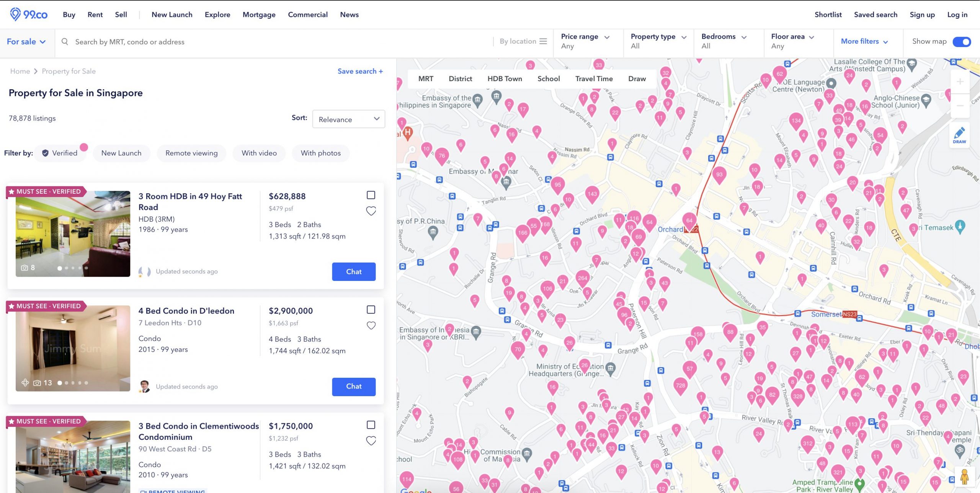Toggle the New Launch filter chip
The image size is (980, 493).
tap(121, 153)
